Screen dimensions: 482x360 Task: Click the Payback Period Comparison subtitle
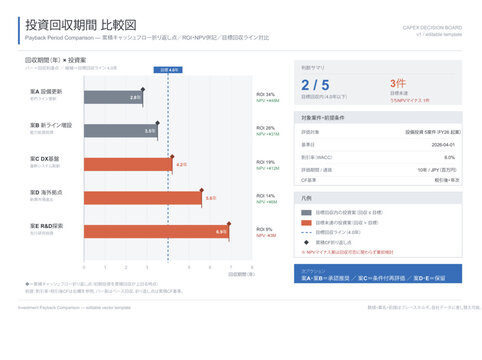(x=147, y=38)
